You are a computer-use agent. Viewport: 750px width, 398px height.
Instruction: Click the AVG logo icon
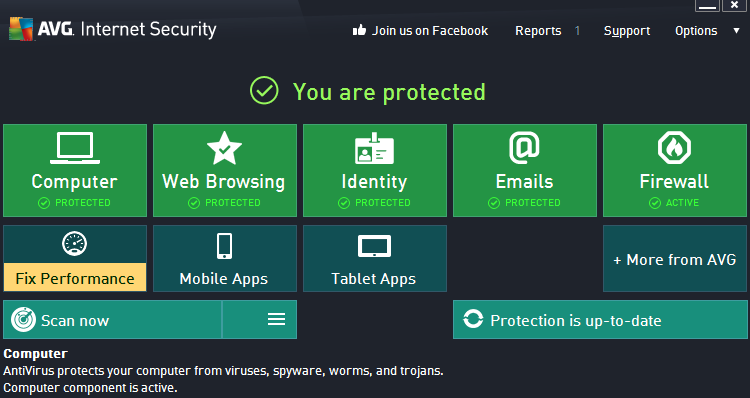[x=22, y=29]
